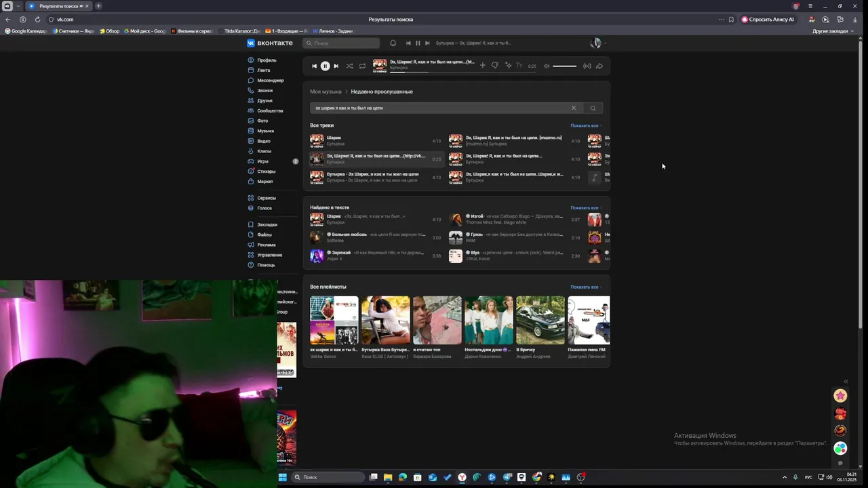This screenshot has height=488, width=868.
Task: Open the profile avatar menu in header
Action: pyautogui.click(x=597, y=43)
